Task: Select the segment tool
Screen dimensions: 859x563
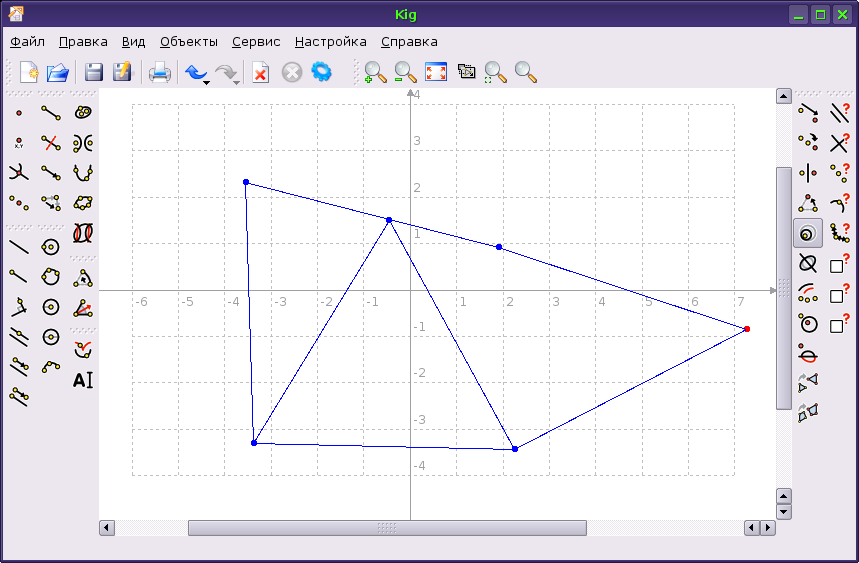Action: coord(50,112)
